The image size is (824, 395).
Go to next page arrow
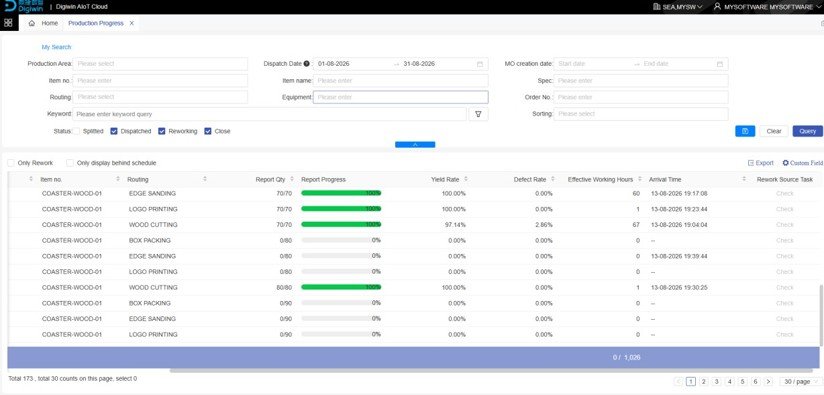click(x=769, y=382)
